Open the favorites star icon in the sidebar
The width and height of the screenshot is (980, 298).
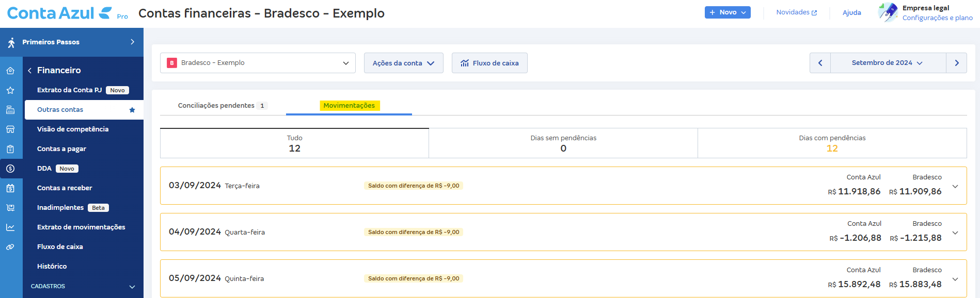coord(10,90)
